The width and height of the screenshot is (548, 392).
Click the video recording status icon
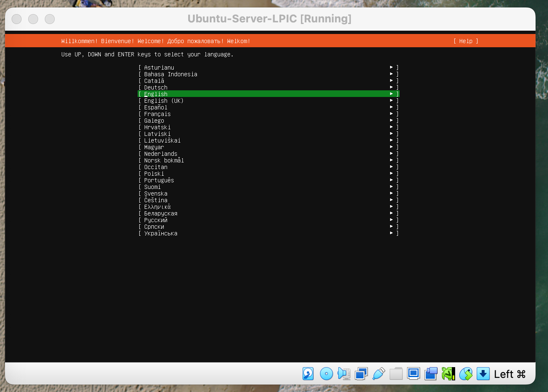point(431,374)
